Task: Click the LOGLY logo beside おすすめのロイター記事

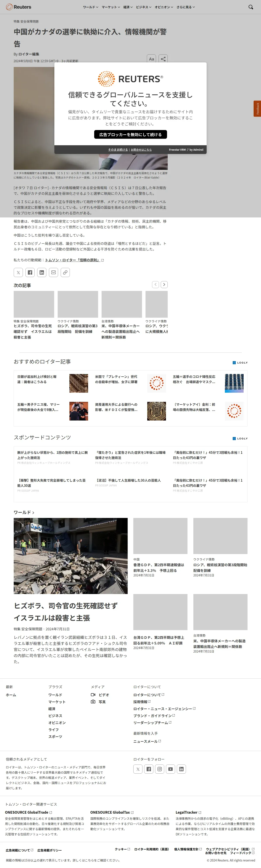Action: tap(240, 362)
